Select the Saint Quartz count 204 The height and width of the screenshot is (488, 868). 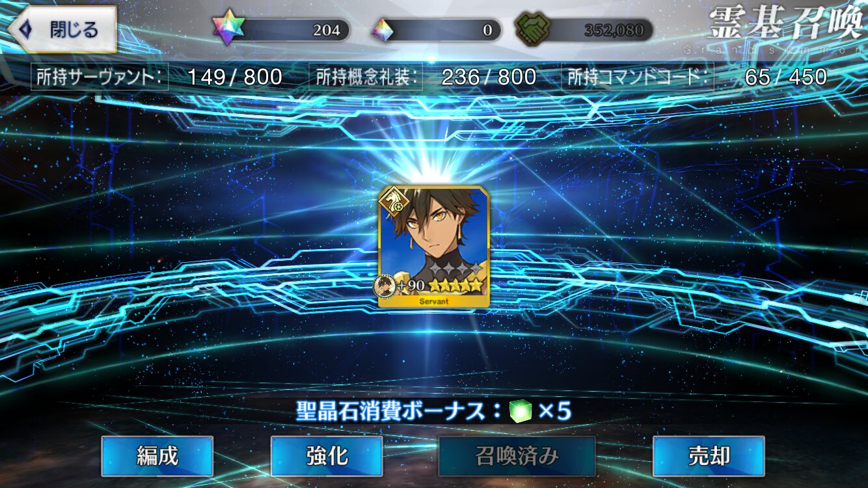pyautogui.click(x=326, y=30)
